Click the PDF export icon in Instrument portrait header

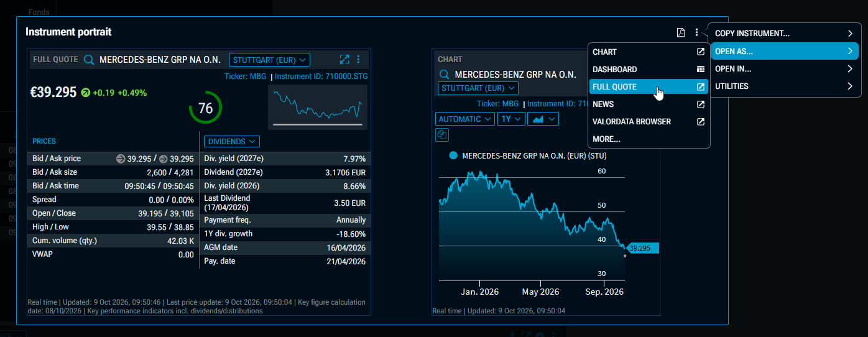(681, 33)
